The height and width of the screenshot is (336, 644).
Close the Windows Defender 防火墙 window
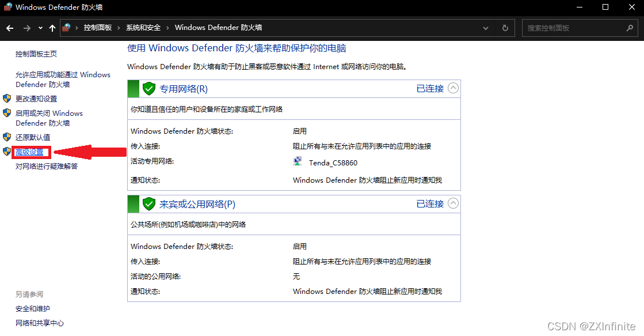(x=632, y=7)
